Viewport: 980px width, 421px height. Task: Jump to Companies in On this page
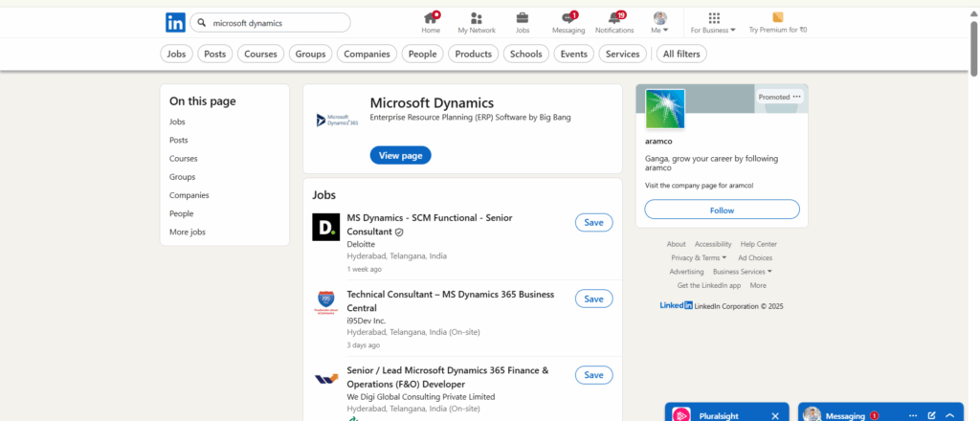189,195
